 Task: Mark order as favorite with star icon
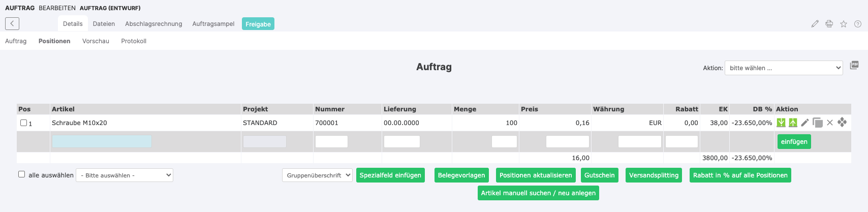[844, 24]
